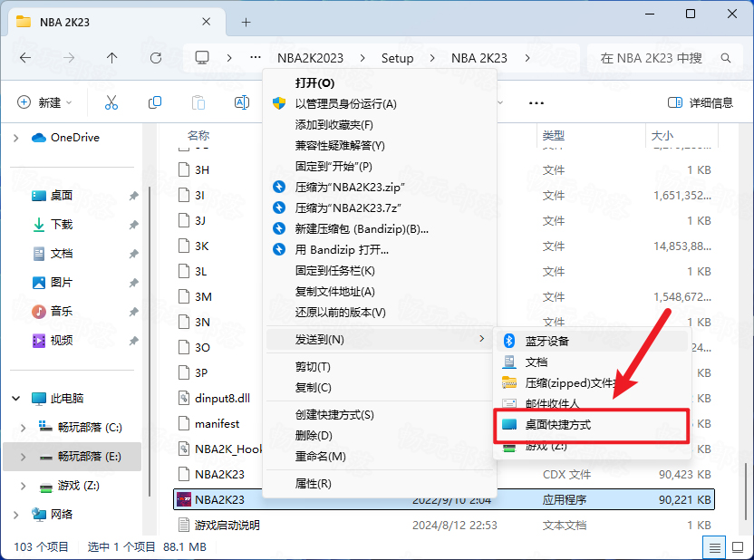Expand hidden path segments with ellipsis
754x560 pixels.
[x=256, y=58]
